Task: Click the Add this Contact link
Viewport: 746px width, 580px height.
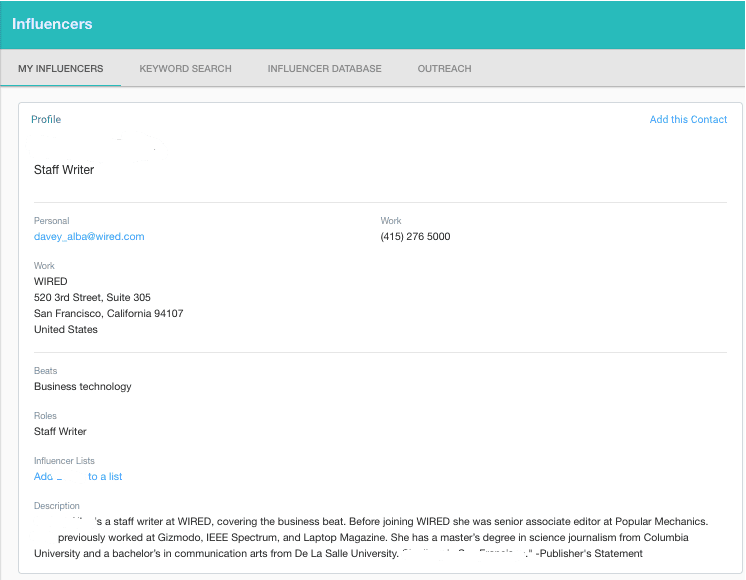Action: (688, 120)
